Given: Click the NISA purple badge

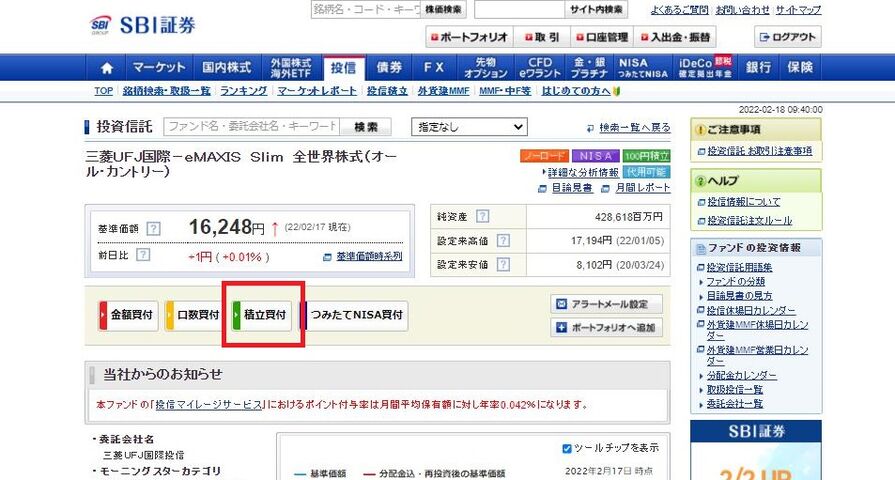Looking at the screenshot, I should pyautogui.click(x=595, y=156).
